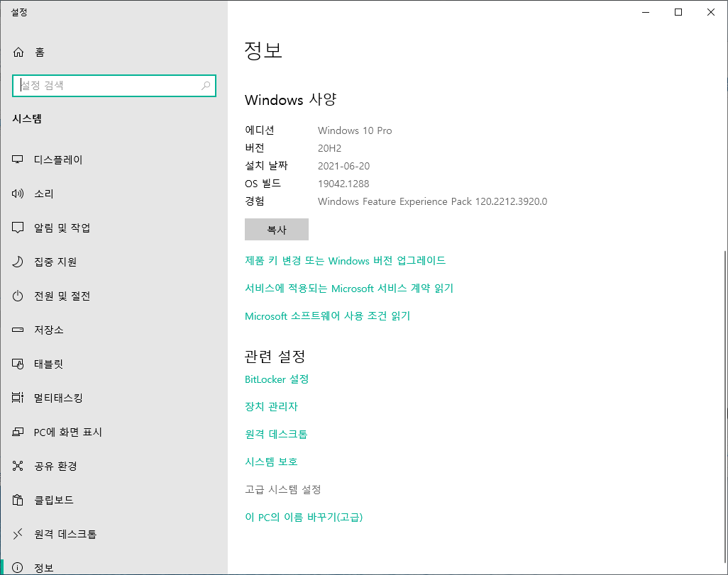The height and width of the screenshot is (575, 728).
Task: Click the Notifications (알림 및 작업) icon
Action: click(18, 228)
